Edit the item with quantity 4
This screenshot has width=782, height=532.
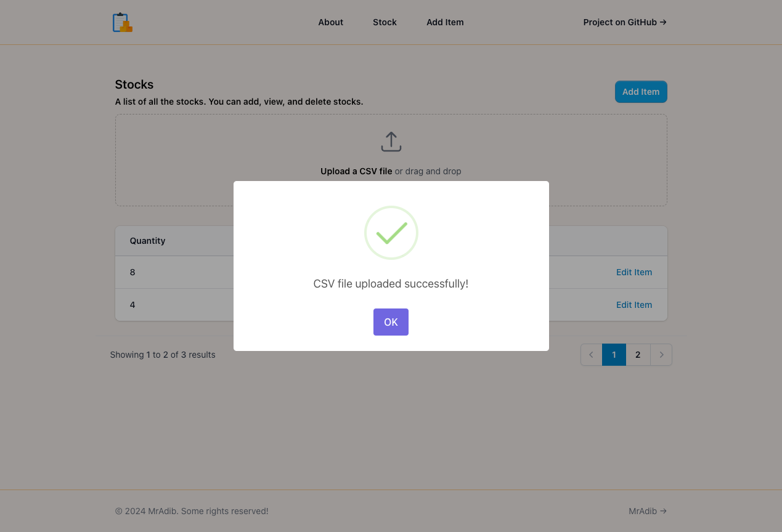coord(634,305)
